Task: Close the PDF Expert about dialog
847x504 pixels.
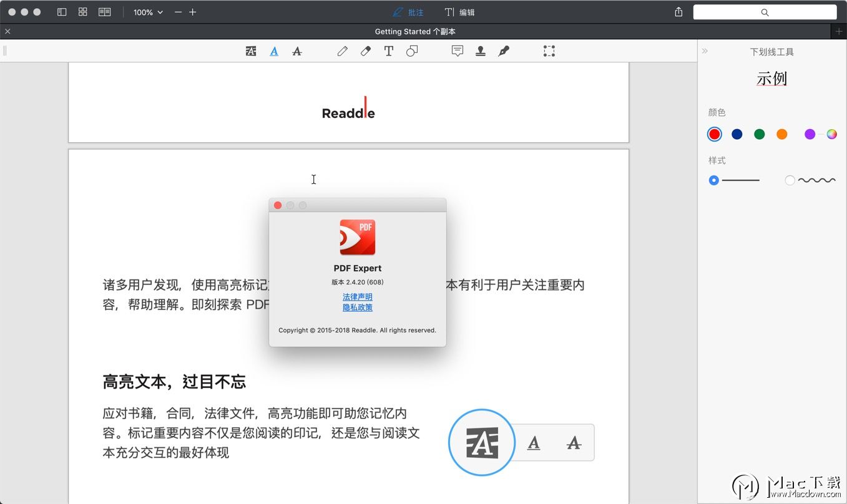Action: click(x=278, y=205)
